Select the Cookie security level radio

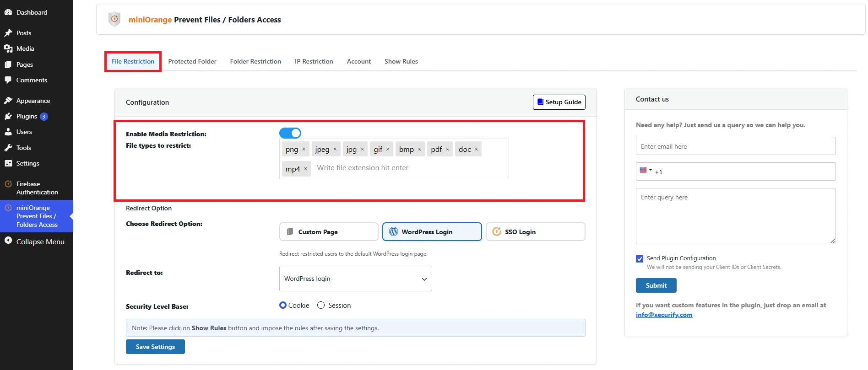283,305
